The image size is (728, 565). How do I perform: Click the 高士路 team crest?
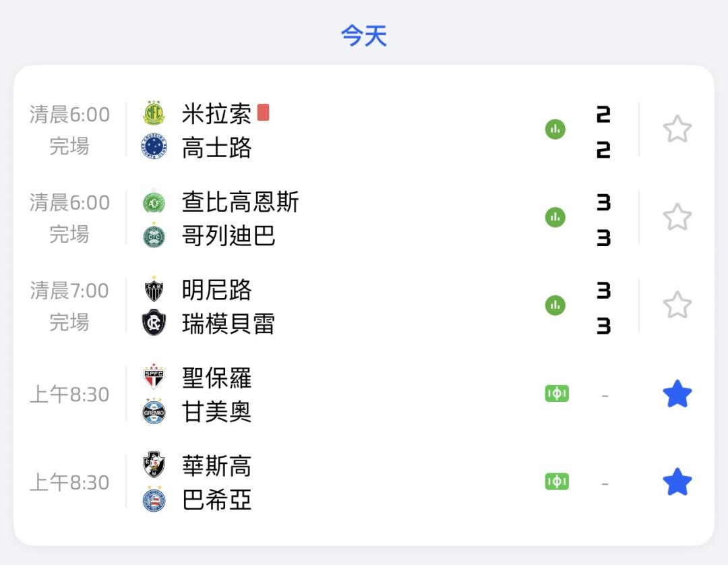(x=154, y=147)
